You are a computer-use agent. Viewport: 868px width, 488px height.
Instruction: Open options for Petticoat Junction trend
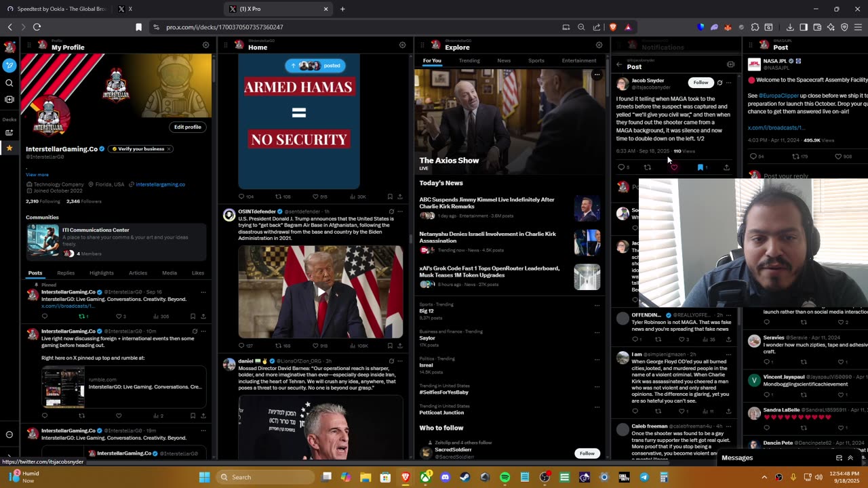coord(597,407)
